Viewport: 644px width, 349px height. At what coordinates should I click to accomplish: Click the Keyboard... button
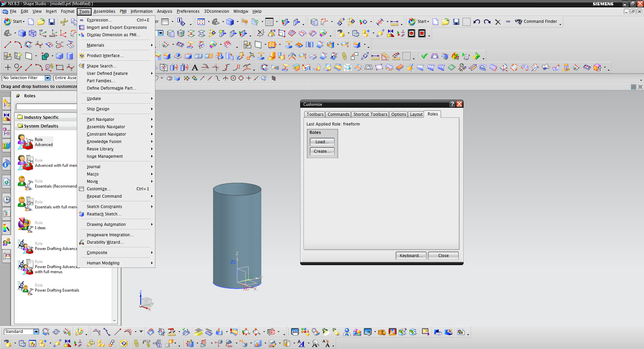(x=411, y=256)
